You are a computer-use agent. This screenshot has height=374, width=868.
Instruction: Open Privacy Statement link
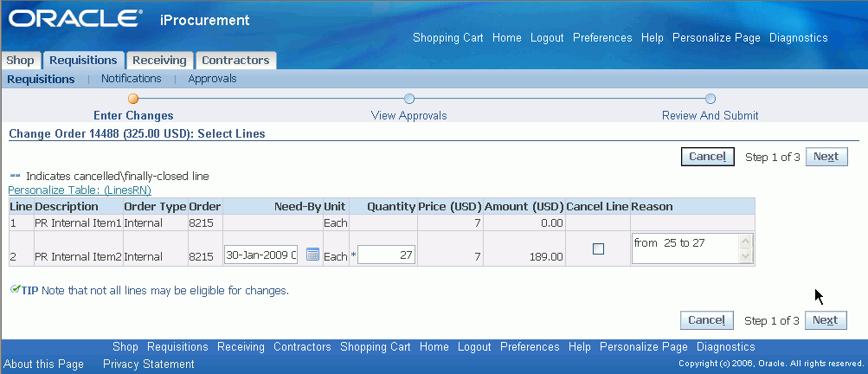pos(148,364)
